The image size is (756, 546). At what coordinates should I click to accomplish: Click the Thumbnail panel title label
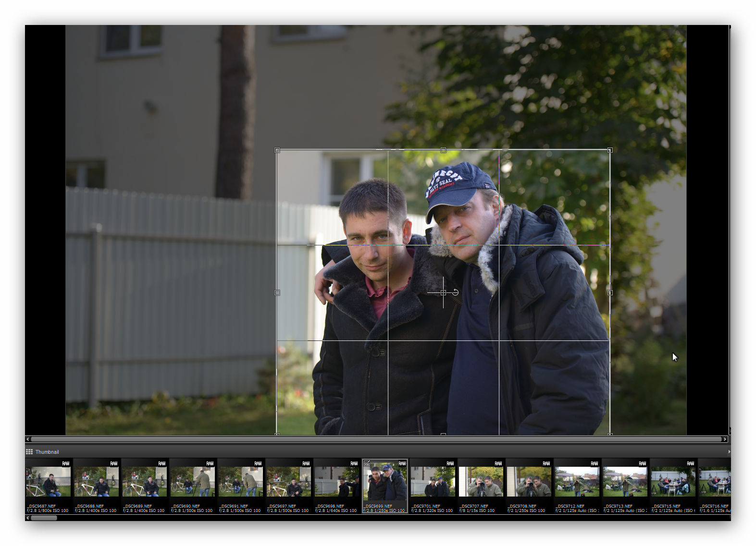(47, 452)
